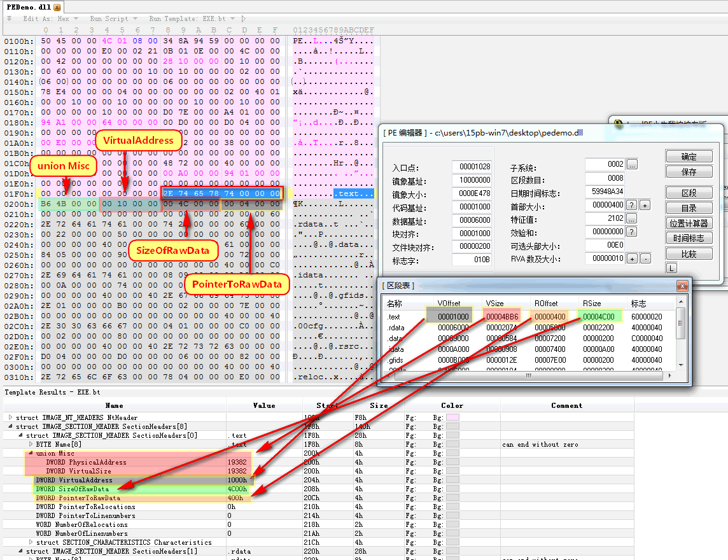Open the Run Template EXE.bt dropdown

[192, 18]
